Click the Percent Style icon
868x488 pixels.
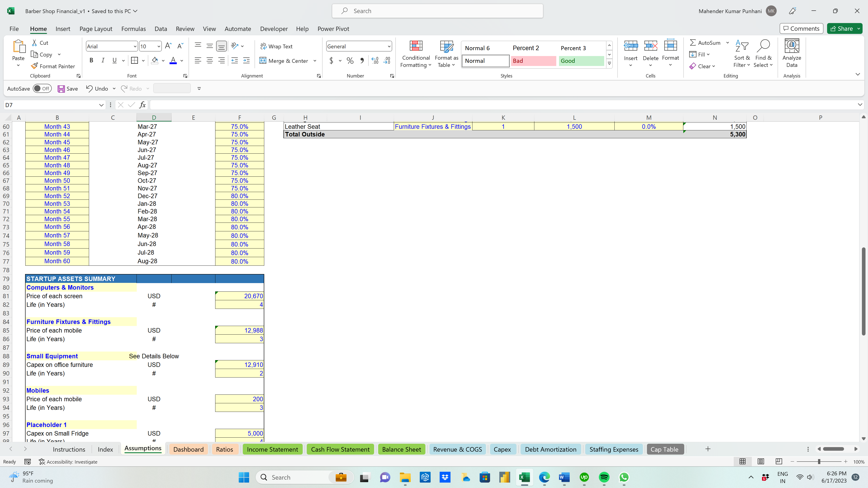350,61
